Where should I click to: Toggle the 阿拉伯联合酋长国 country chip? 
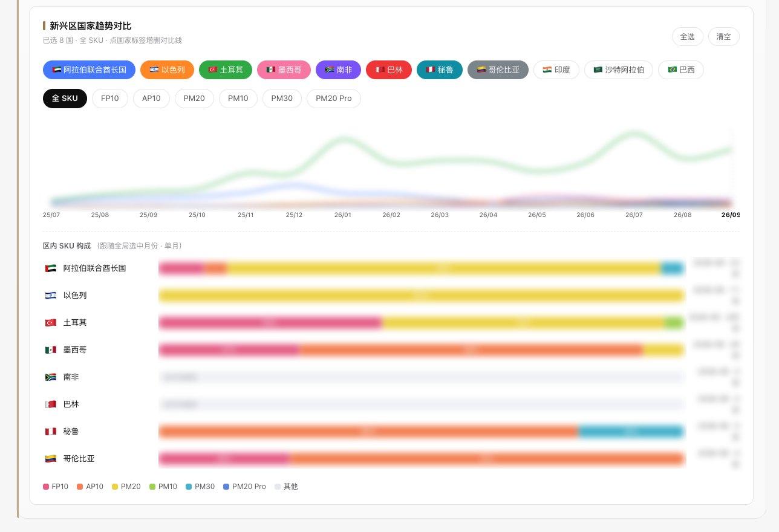tap(89, 70)
